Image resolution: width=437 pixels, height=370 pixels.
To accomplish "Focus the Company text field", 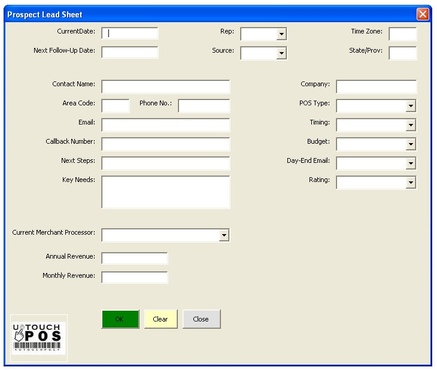I will pos(376,87).
